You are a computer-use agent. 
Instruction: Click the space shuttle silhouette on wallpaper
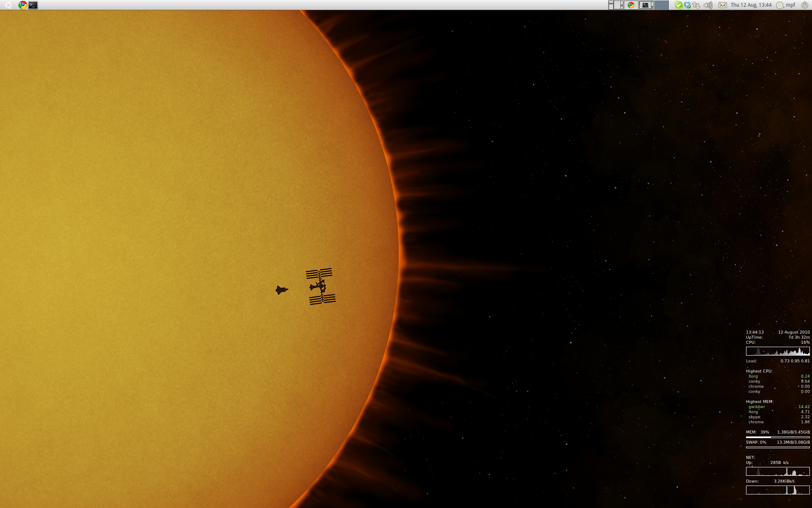click(x=281, y=290)
